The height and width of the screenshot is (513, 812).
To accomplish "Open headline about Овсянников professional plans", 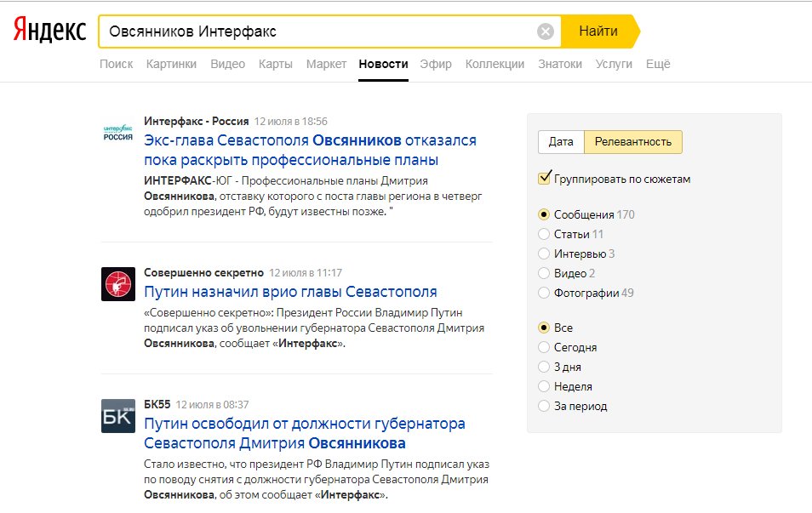I will coord(310,150).
